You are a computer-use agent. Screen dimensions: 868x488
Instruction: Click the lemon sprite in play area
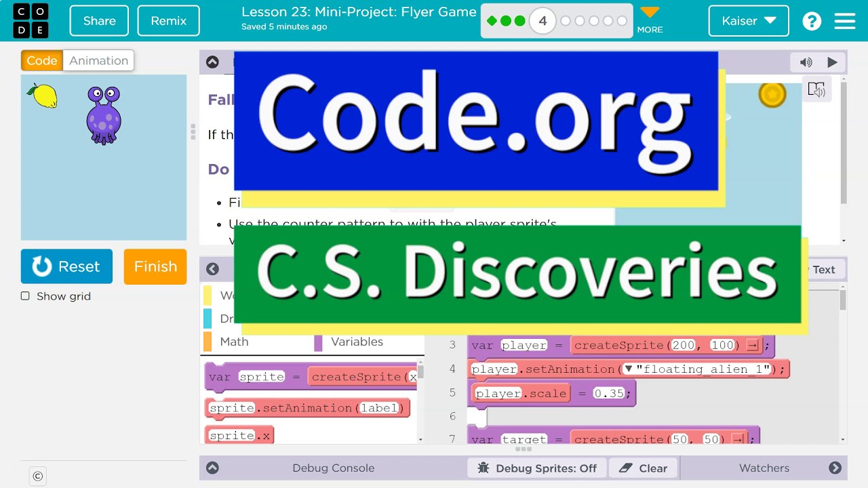(x=43, y=96)
